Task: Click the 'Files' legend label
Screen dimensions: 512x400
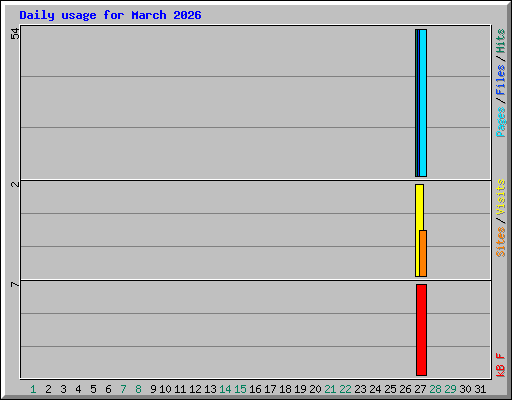Action: (501, 79)
